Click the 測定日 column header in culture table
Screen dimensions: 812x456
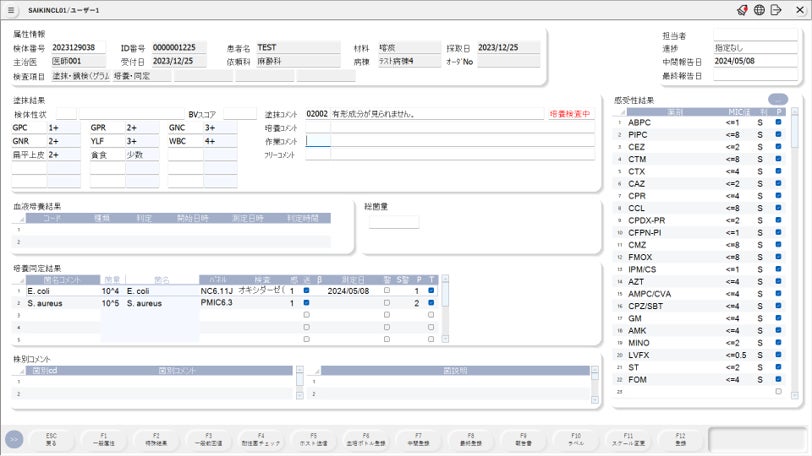pos(353,280)
